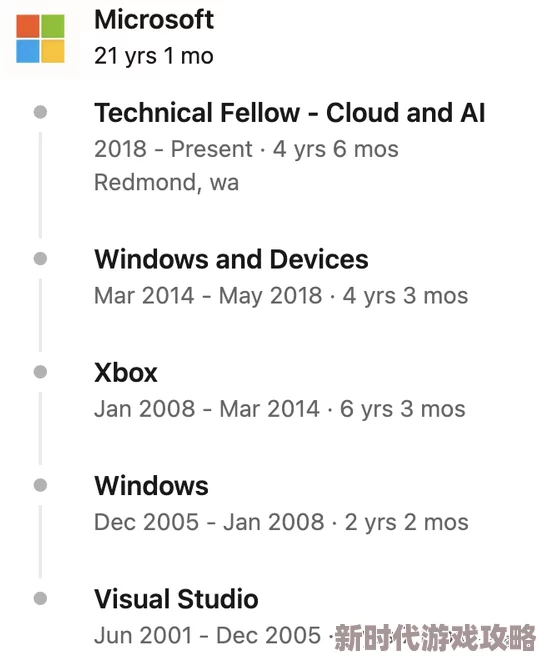This screenshot has height=662, width=544.
Task: Click the Redmond, wa location text
Action: pyautogui.click(x=167, y=182)
